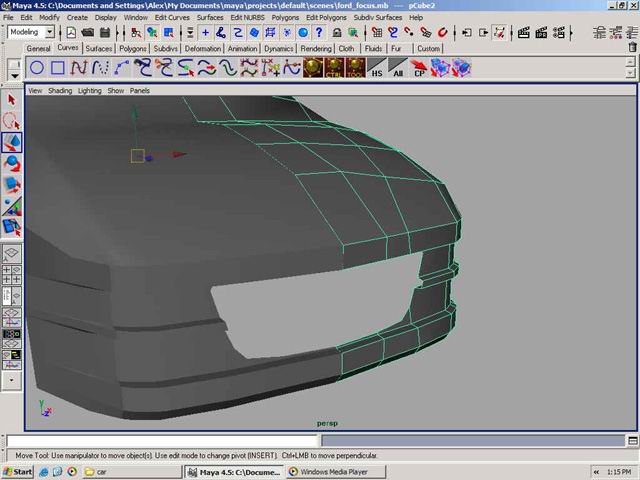This screenshot has height=480, width=640.
Task: Open the Shading panel menu
Action: tap(60, 90)
